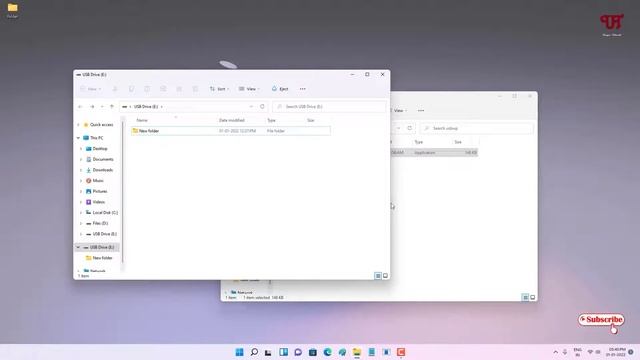
Task: Open View menu in the back window
Action: pyautogui.click(x=399, y=111)
